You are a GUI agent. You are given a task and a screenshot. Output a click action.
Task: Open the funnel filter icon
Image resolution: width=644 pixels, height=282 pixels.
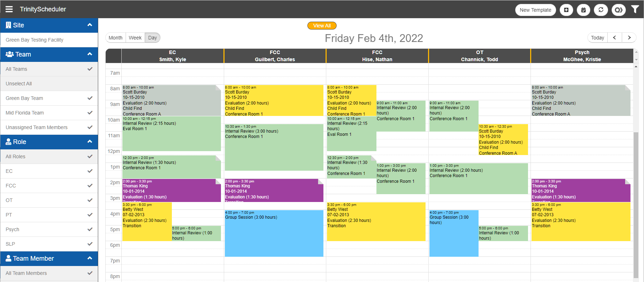click(x=635, y=9)
